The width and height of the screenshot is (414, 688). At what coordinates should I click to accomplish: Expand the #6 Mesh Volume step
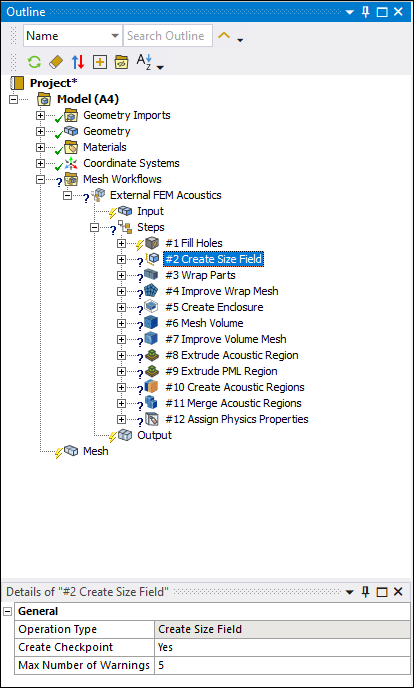tap(121, 323)
